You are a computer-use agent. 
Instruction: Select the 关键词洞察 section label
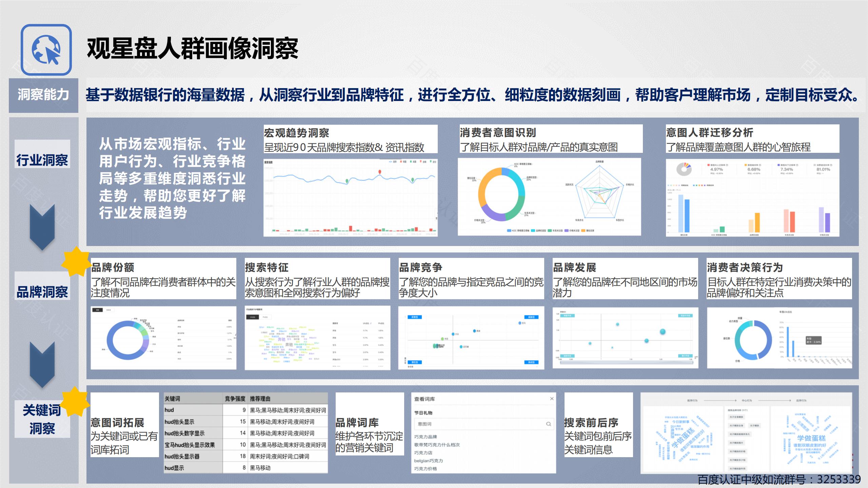click(42, 419)
